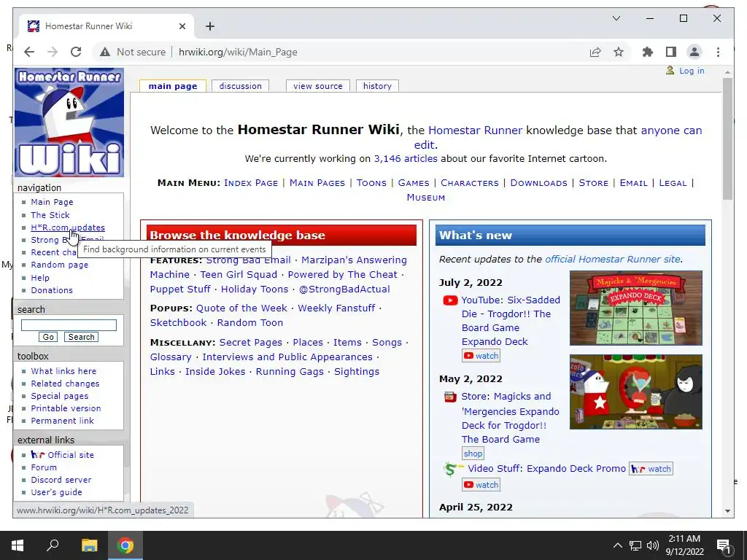Open Quote of the Week link
The image size is (747, 560).
pos(241,308)
